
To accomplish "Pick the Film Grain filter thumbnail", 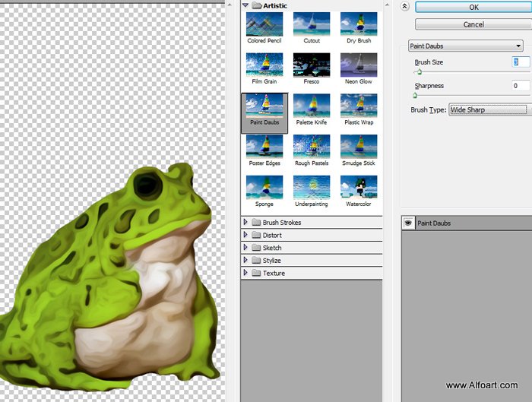I will click(264, 65).
